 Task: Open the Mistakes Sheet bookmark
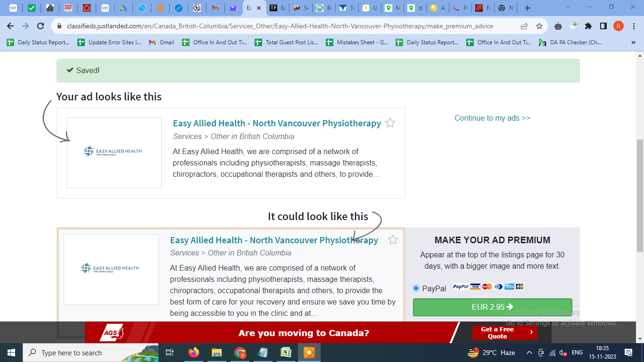(357, 42)
